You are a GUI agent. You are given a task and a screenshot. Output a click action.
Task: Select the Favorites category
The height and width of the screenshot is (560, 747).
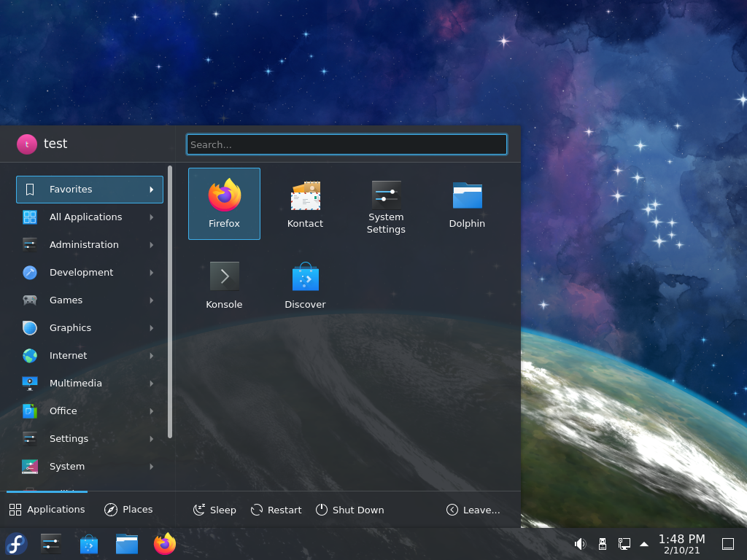[x=90, y=190]
